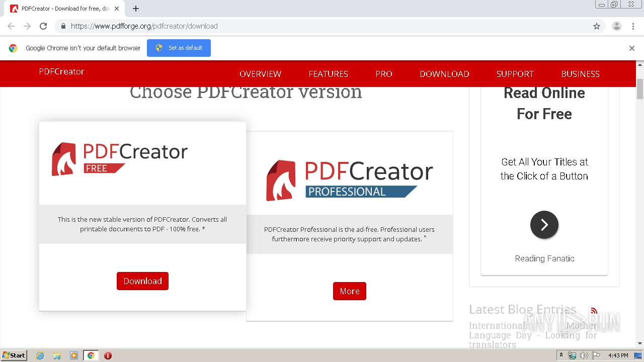
Task: Launch Internet Explorer from taskbar
Action: pos(40,355)
